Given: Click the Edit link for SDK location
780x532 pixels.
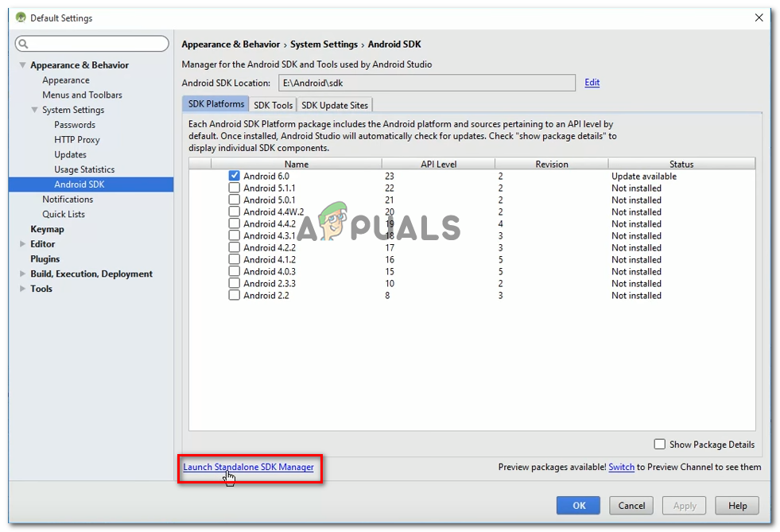Looking at the screenshot, I should (592, 83).
